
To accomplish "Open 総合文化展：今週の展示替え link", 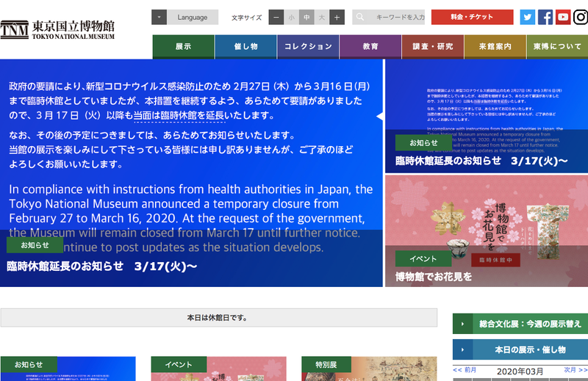I will [x=529, y=324].
